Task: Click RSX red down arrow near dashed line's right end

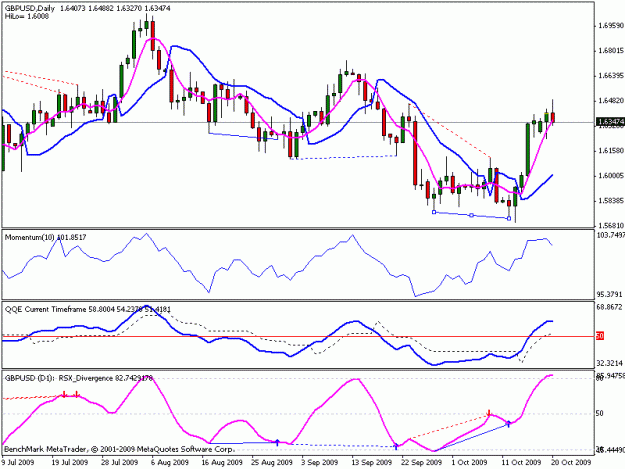Action: pyautogui.click(x=489, y=412)
